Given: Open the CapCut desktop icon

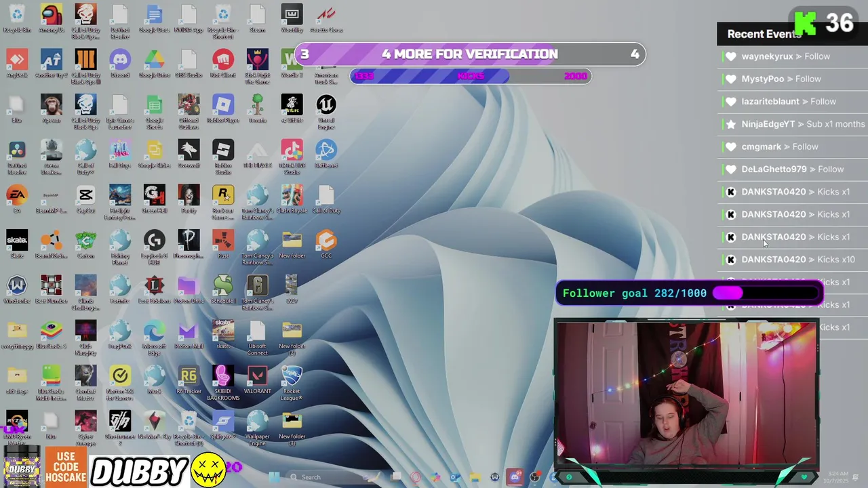Looking at the screenshot, I should (x=85, y=199).
